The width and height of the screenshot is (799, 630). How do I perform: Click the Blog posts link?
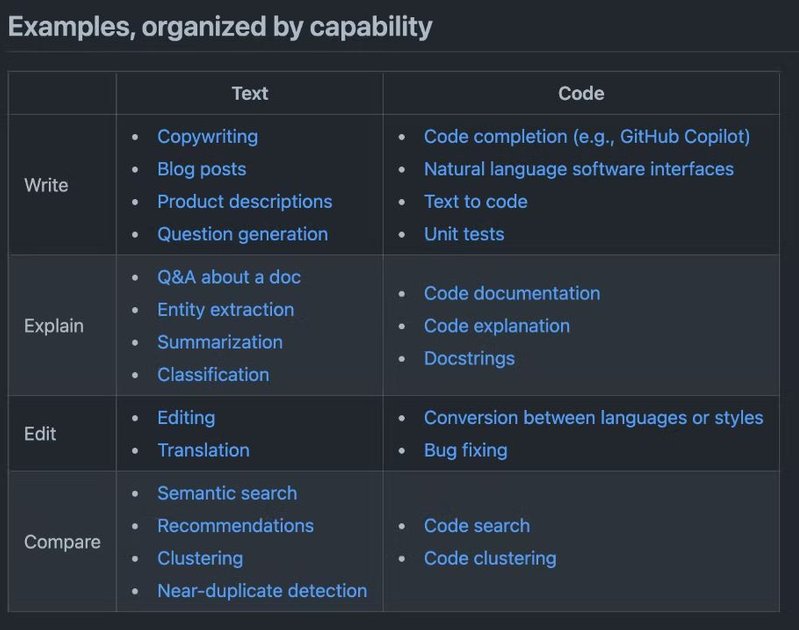coord(201,169)
